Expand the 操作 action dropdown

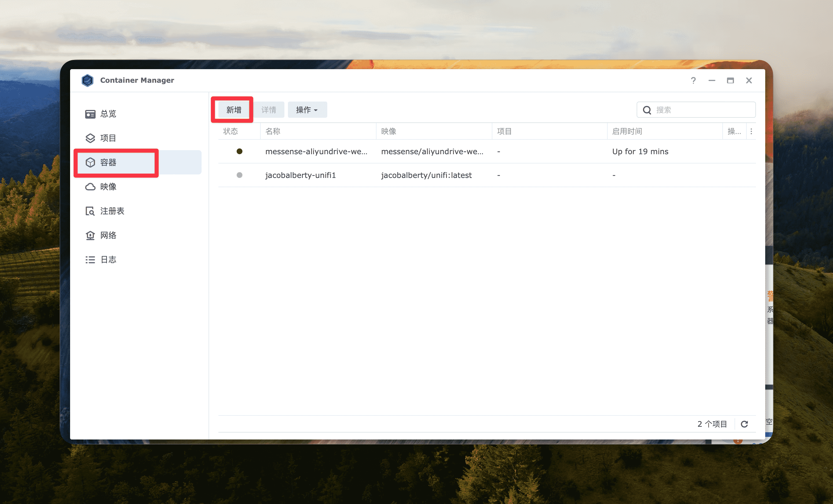coord(307,110)
